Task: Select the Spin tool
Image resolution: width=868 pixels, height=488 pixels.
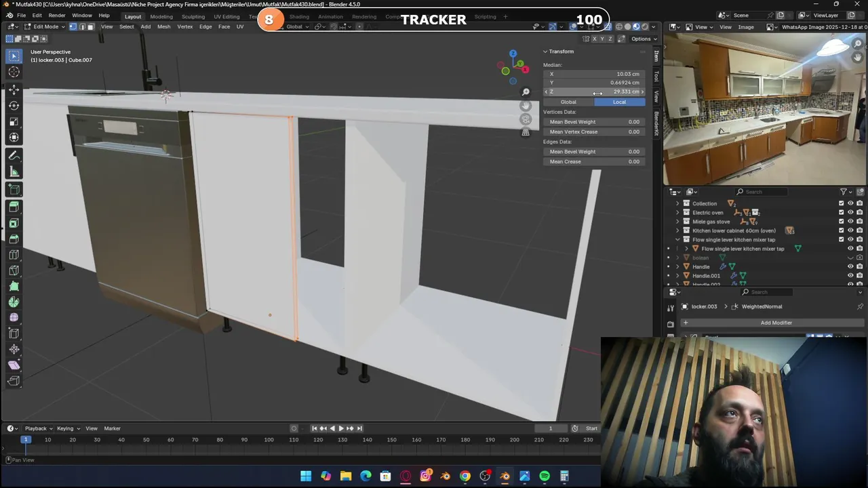Action: pos(14,302)
